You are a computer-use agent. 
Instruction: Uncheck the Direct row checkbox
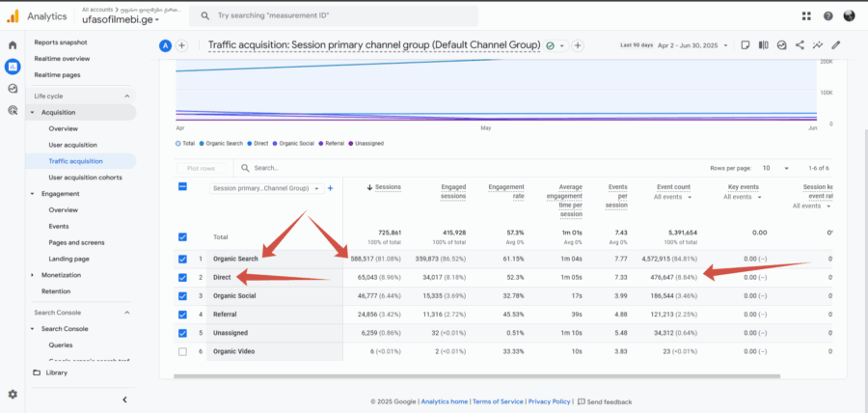click(182, 277)
